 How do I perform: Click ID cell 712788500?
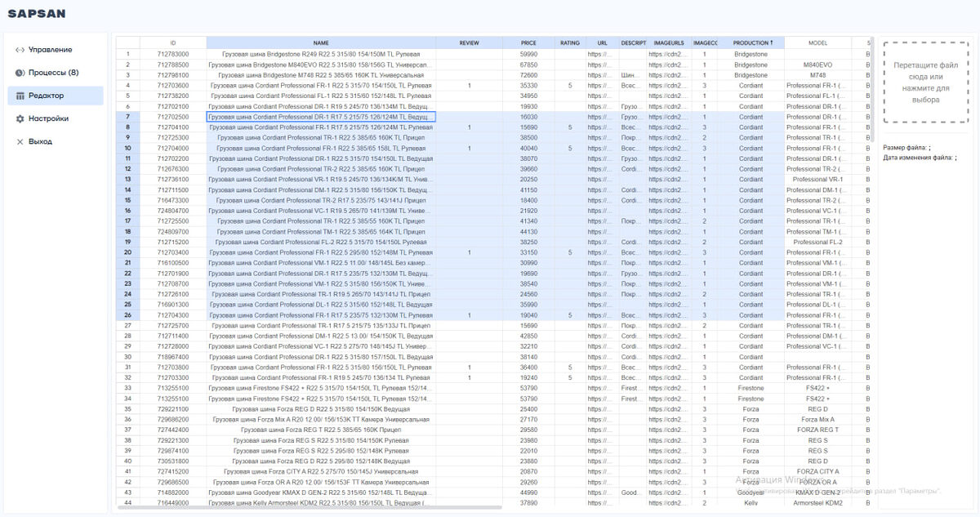(173, 65)
